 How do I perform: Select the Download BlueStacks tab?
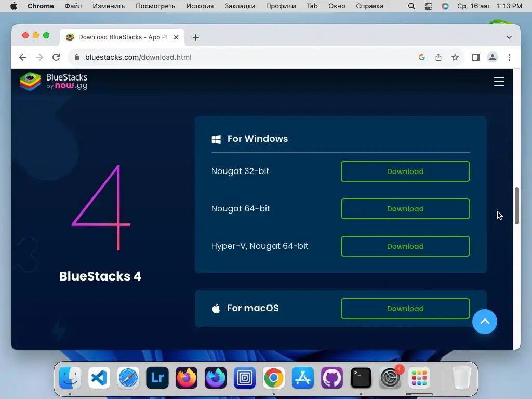pyautogui.click(x=122, y=37)
